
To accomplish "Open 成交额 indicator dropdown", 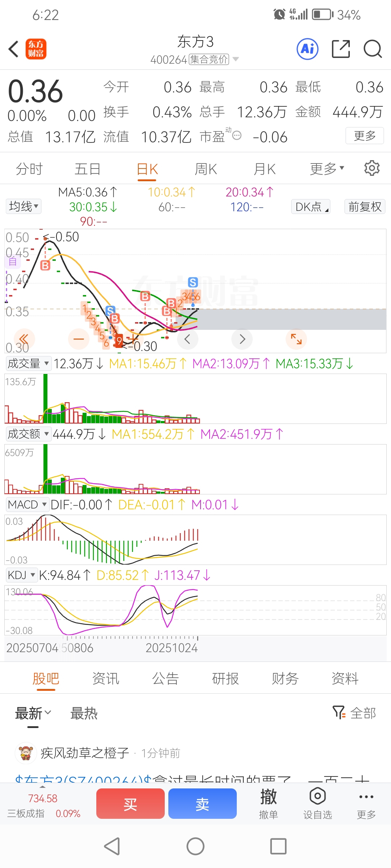I will 28,434.
